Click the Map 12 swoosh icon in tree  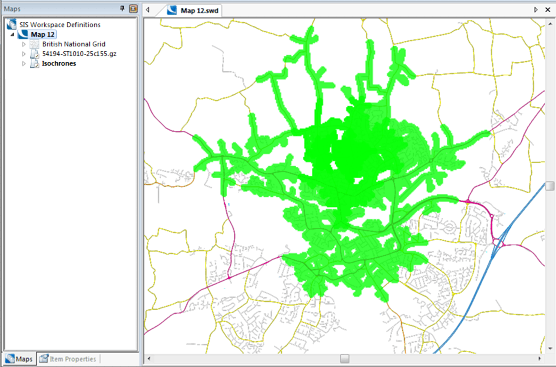pyautogui.click(x=23, y=34)
